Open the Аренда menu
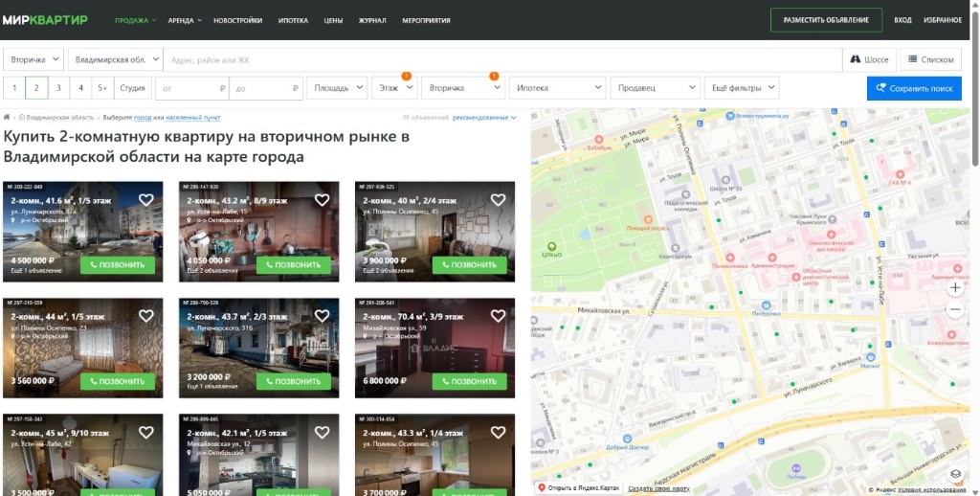 click(185, 20)
